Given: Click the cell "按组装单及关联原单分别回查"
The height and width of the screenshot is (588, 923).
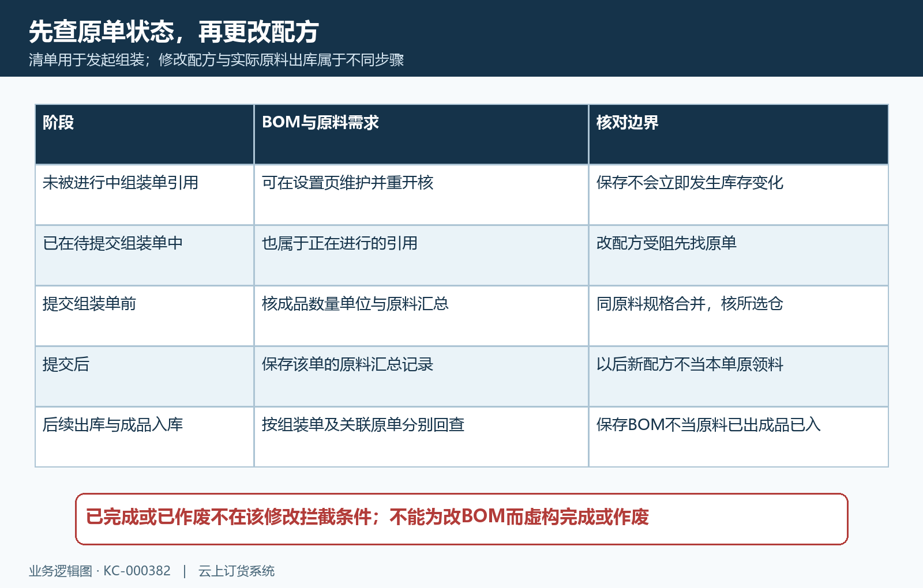Looking at the screenshot, I should (421, 437).
